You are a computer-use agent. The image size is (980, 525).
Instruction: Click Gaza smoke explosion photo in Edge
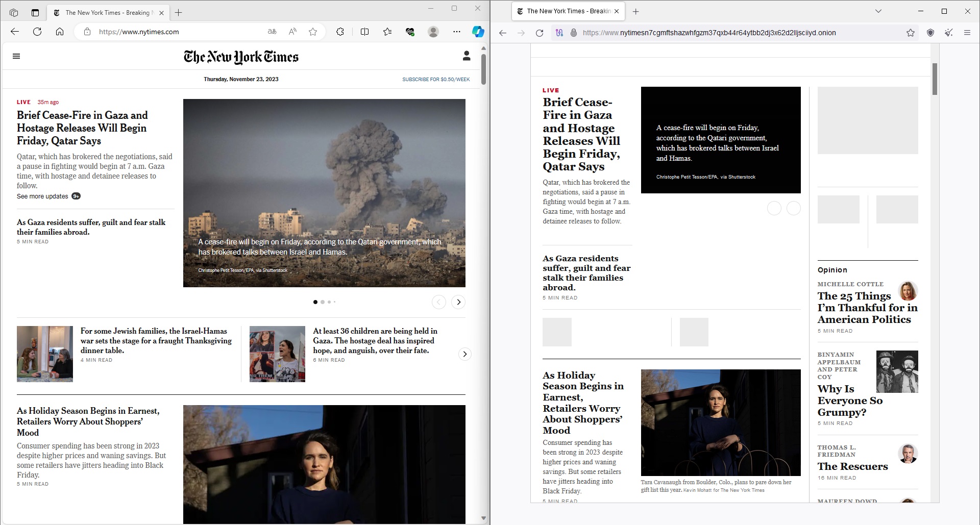pyautogui.click(x=324, y=193)
